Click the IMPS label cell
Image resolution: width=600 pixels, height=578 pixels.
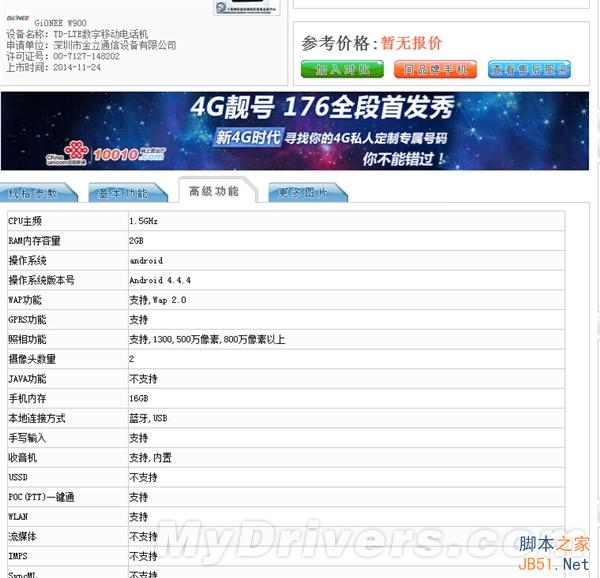68,556
